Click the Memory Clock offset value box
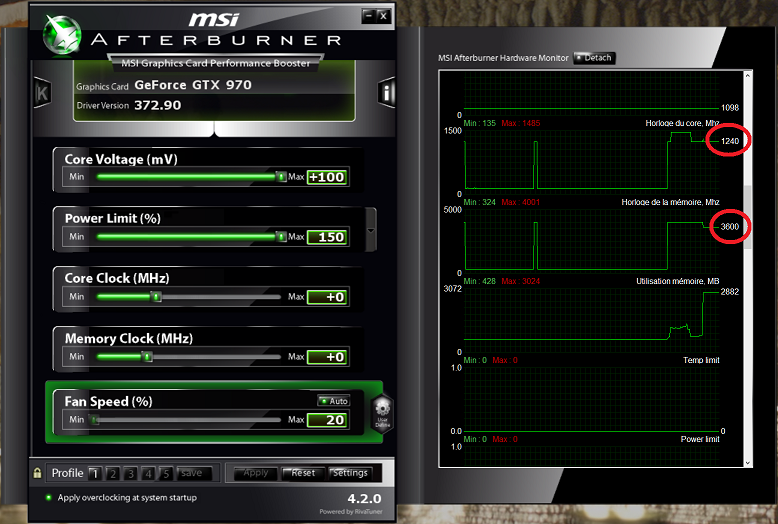Image resolution: width=778 pixels, height=524 pixels. (327, 357)
